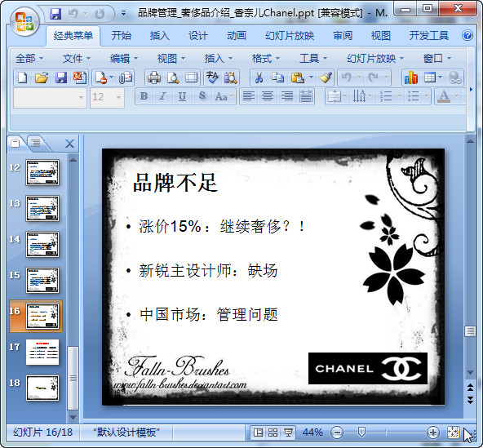Open the 工具 dropdown menu

[x=313, y=58]
